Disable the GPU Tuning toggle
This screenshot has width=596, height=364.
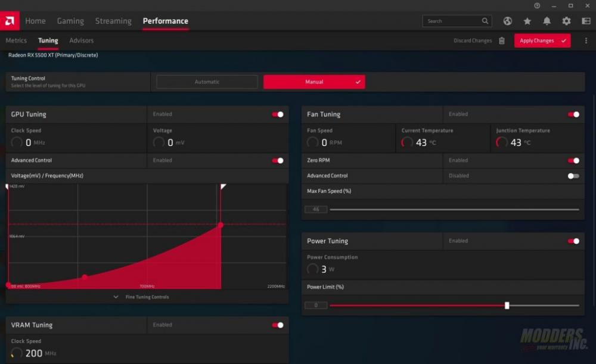[x=278, y=114]
